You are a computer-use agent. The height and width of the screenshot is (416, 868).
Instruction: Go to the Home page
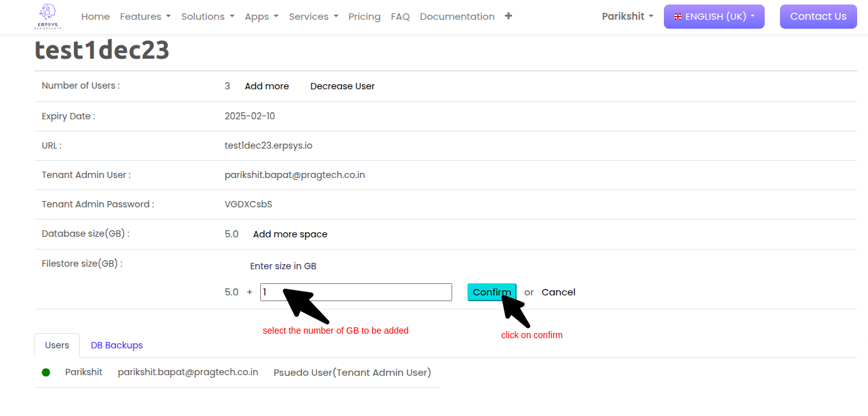[x=95, y=17]
